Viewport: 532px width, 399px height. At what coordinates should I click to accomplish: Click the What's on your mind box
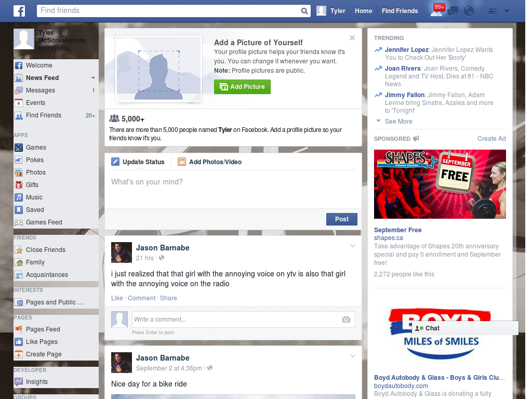(x=233, y=189)
